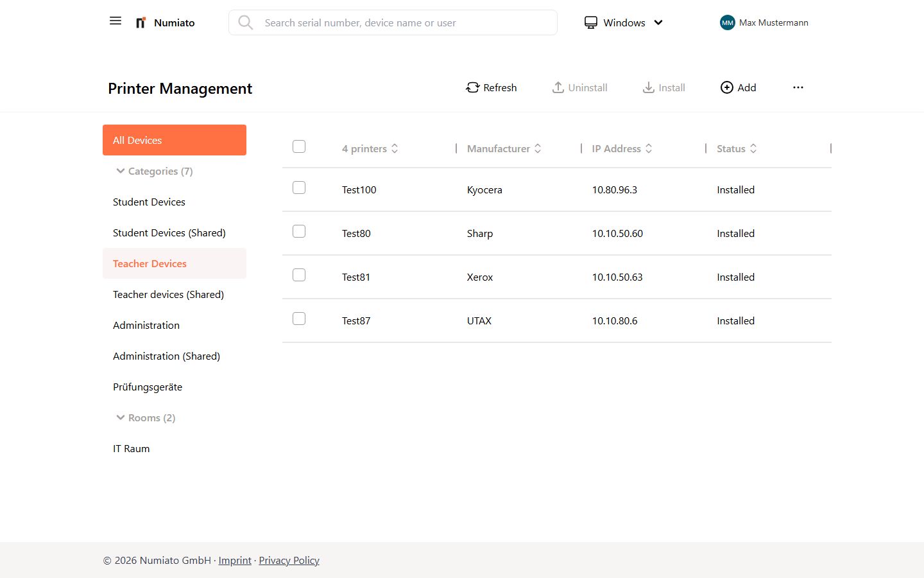924x578 pixels.
Task: Mark the Test87 printer checkbox
Action: click(x=299, y=319)
